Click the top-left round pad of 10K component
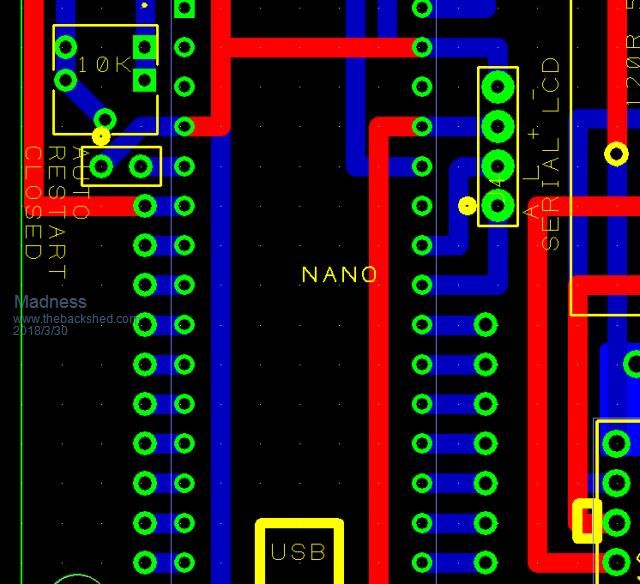The height and width of the screenshot is (584, 640). (66, 47)
